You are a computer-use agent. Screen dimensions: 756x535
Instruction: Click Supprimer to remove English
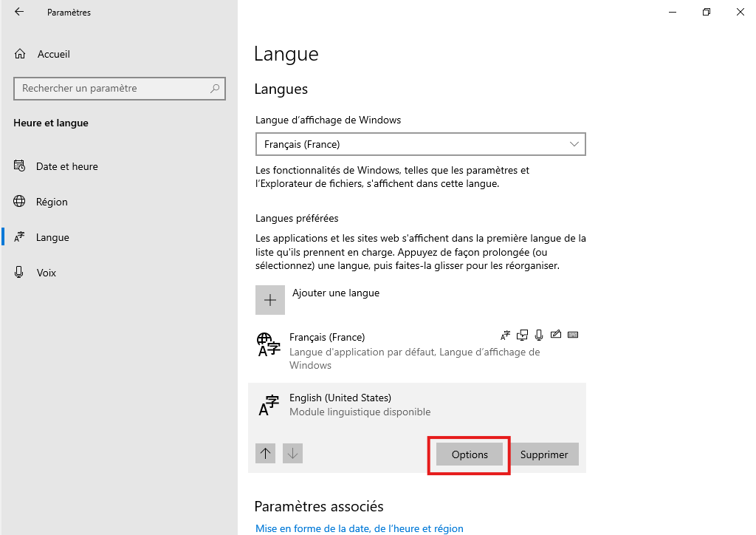[x=544, y=454]
